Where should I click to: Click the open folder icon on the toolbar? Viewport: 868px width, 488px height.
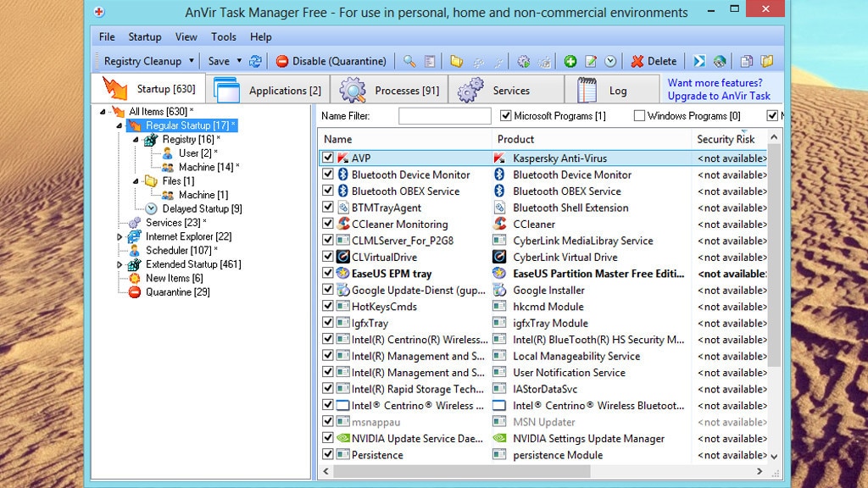point(457,61)
